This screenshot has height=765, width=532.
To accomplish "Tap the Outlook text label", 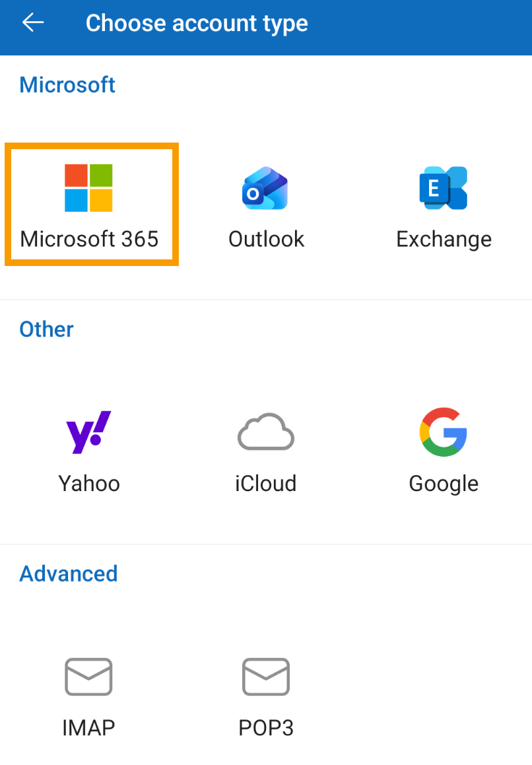I will (x=266, y=239).
